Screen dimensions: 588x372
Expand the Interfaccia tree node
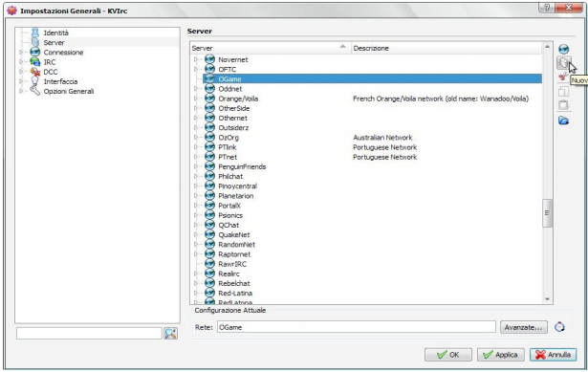coord(21,81)
